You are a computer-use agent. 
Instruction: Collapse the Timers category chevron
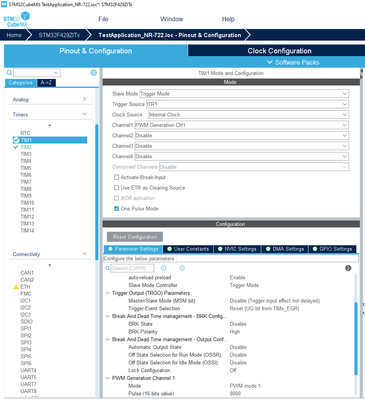84,114
